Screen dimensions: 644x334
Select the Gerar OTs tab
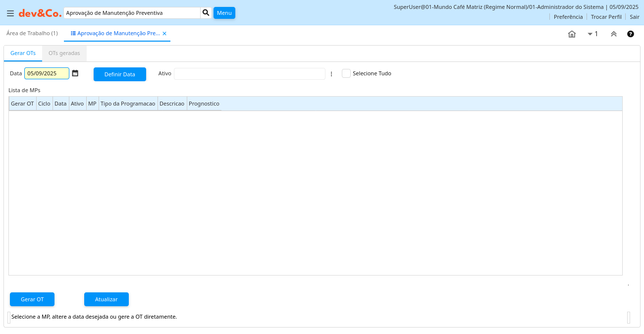coord(23,53)
